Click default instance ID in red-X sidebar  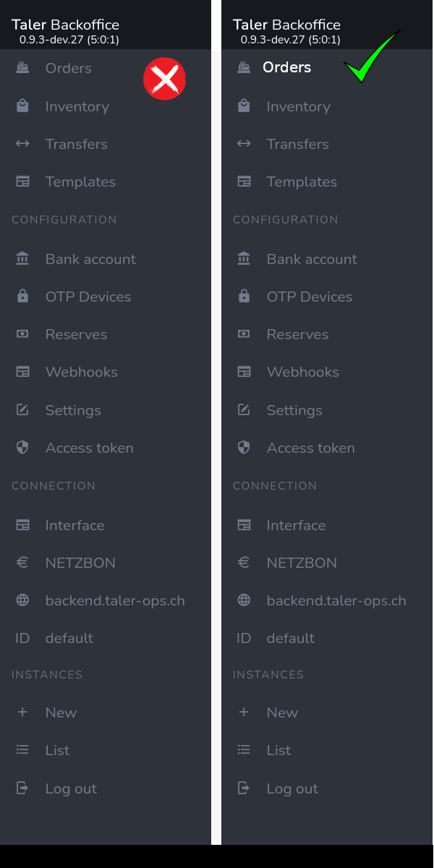point(69,638)
